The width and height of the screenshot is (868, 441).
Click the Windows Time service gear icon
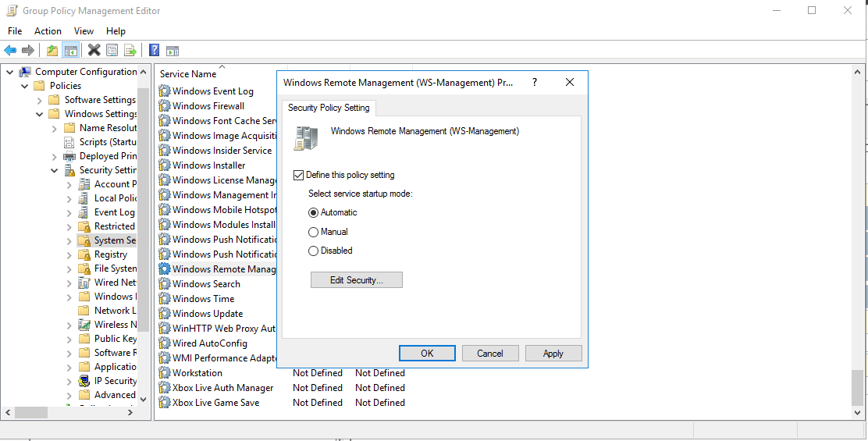click(165, 299)
